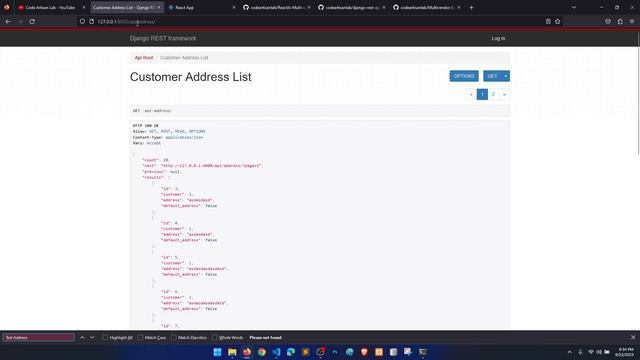Viewport: 640px width, 360px height.
Task: Open Brave browser from taskbar
Action: (364, 352)
